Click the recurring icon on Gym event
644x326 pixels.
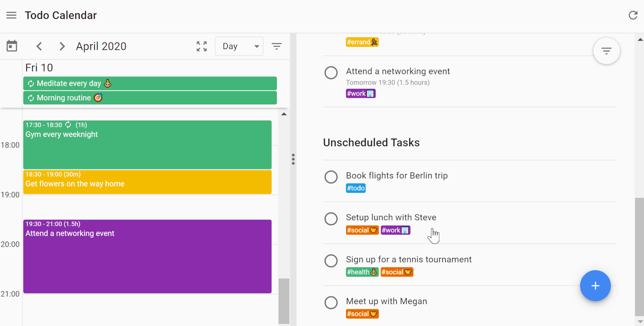(x=68, y=125)
